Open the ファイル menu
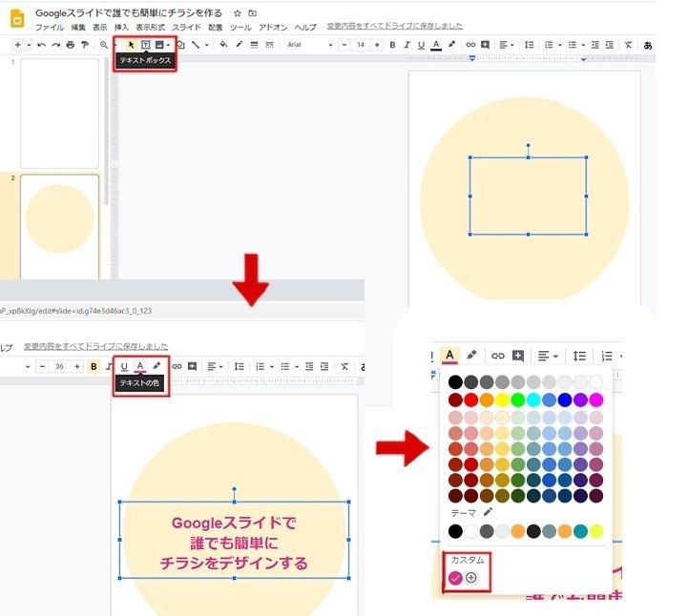This screenshot has height=616, width=688. (50, 28)
